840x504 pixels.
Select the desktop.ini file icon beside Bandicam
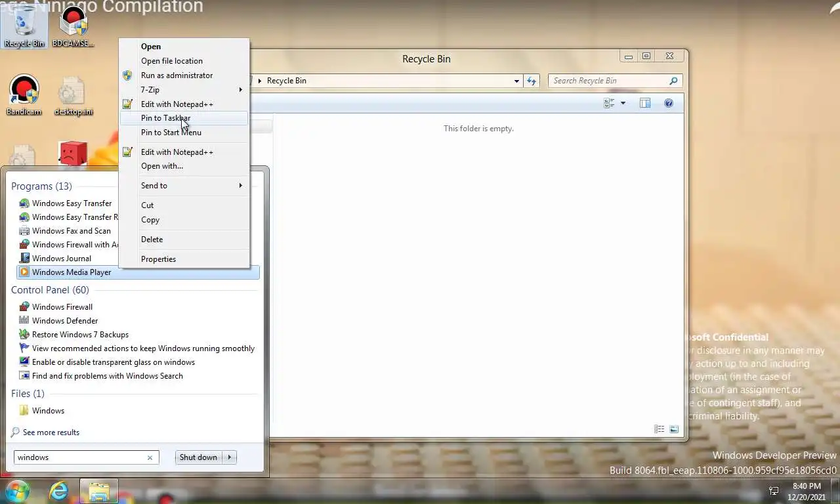click(73, 95)
